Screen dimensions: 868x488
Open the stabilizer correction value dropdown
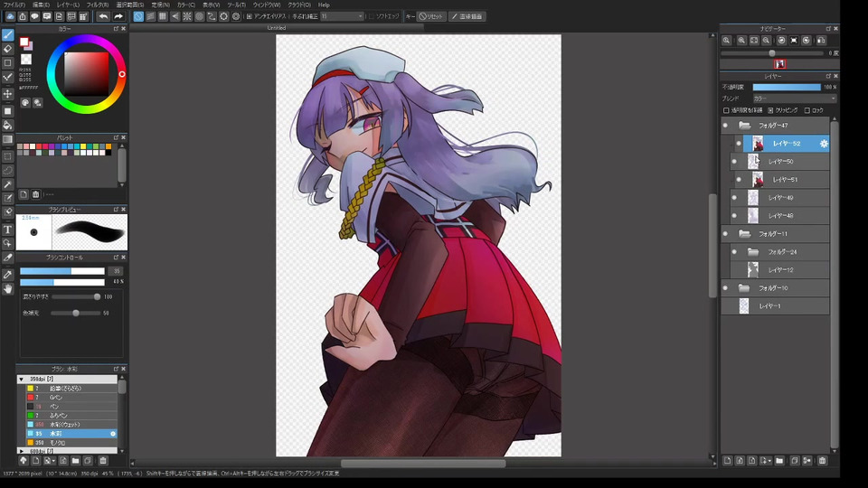point(342,16)
